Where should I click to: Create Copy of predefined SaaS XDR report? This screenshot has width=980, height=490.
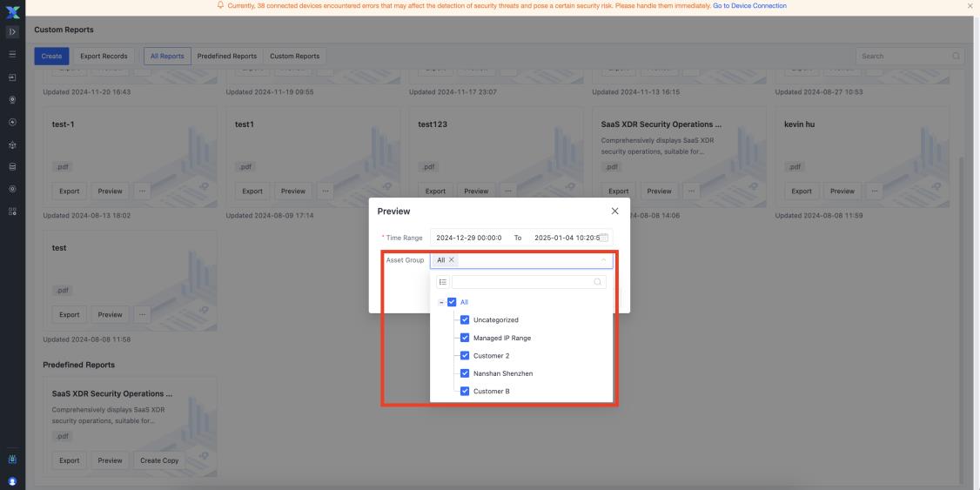point(159,460)
